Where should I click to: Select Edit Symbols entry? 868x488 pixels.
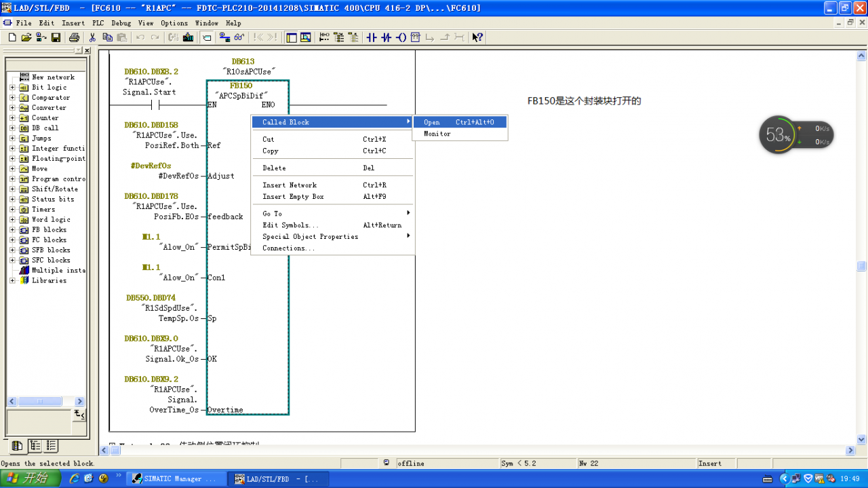(332, 225)
